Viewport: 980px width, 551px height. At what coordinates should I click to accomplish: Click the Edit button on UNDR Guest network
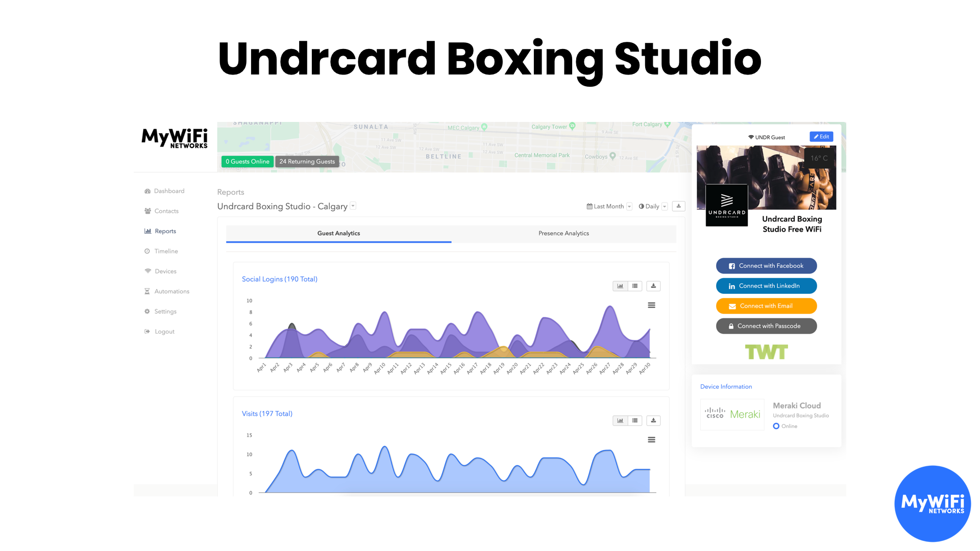(822, 137)
